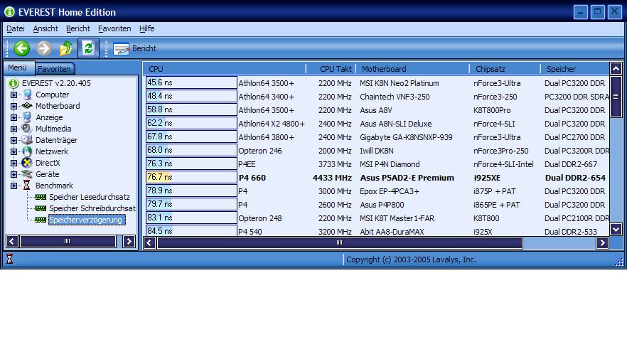
Task: Click the Netzwerk globe icon
Action: tap(27, 151)
